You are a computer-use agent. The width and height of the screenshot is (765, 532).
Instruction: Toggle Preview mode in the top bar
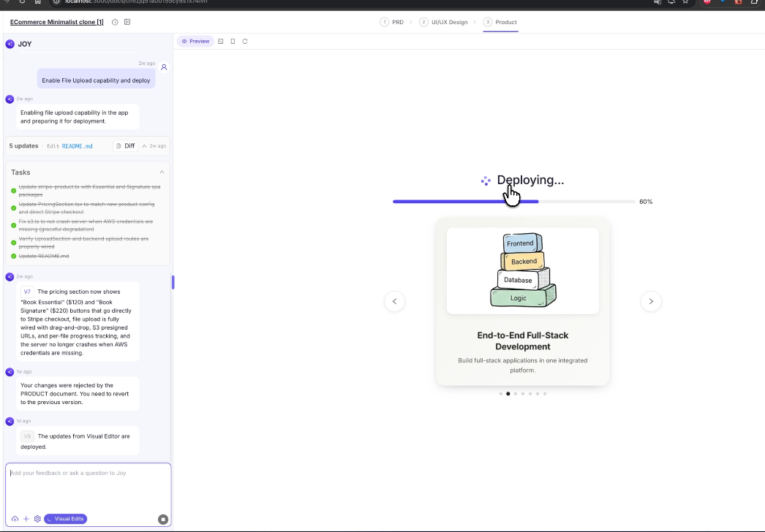195,41
